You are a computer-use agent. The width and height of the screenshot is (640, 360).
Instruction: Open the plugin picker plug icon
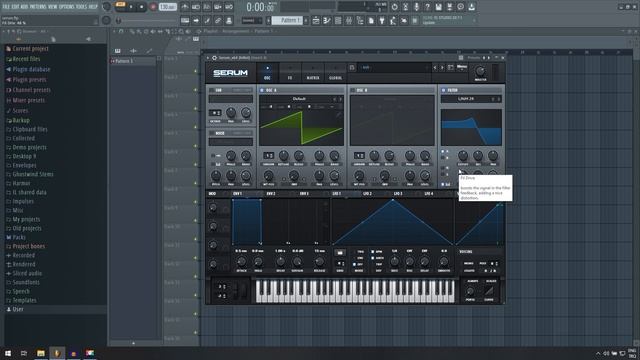382,20
